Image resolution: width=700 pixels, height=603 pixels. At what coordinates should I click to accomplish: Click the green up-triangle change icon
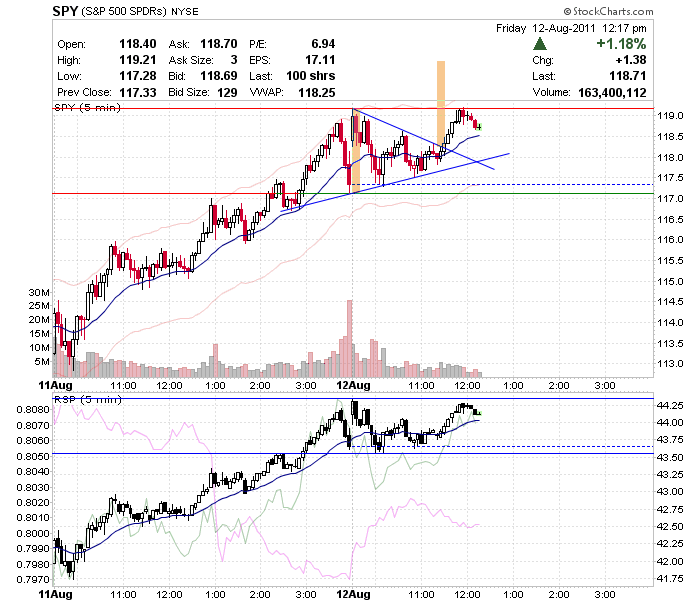tap(540, 44)
